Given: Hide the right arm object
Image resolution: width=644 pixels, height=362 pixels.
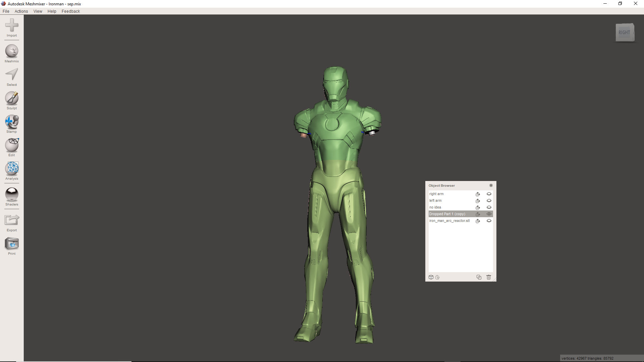Looking at the screenshot, I should click(x=489, y=194).
